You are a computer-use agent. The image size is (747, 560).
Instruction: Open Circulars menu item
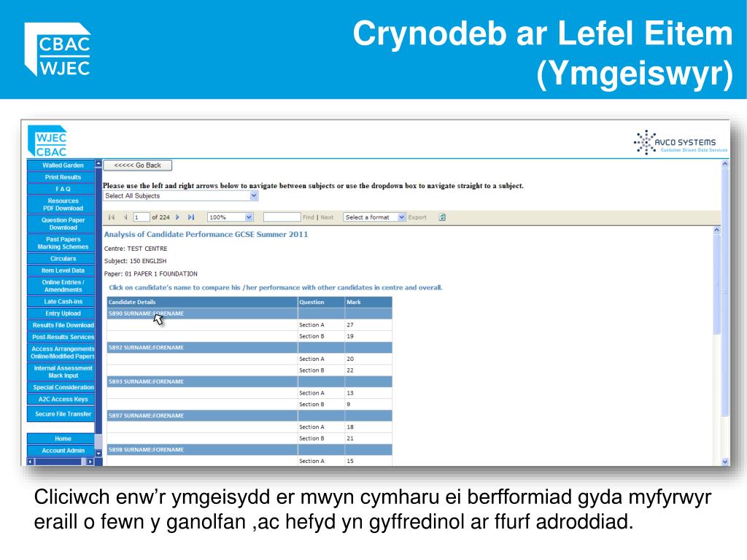tap(63, 259)
